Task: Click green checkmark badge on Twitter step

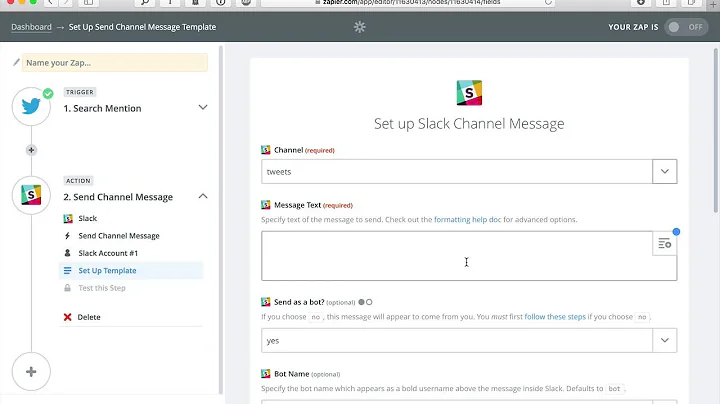Action: click(x=48, y=94)
